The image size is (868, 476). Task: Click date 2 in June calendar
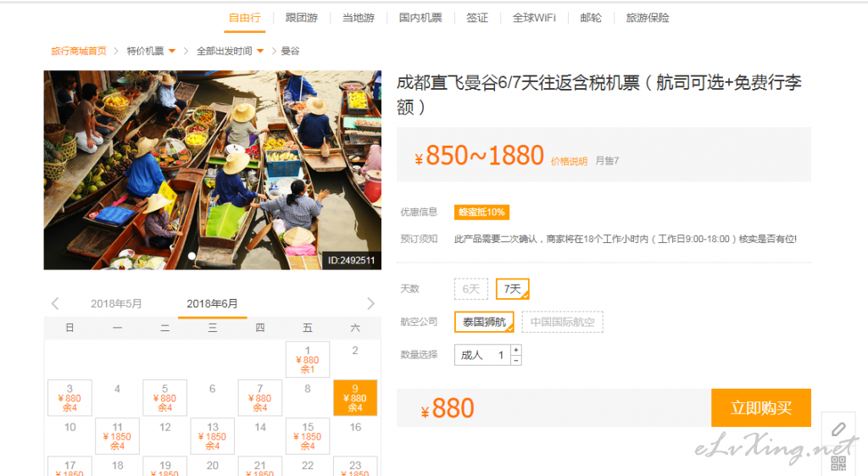355,351
